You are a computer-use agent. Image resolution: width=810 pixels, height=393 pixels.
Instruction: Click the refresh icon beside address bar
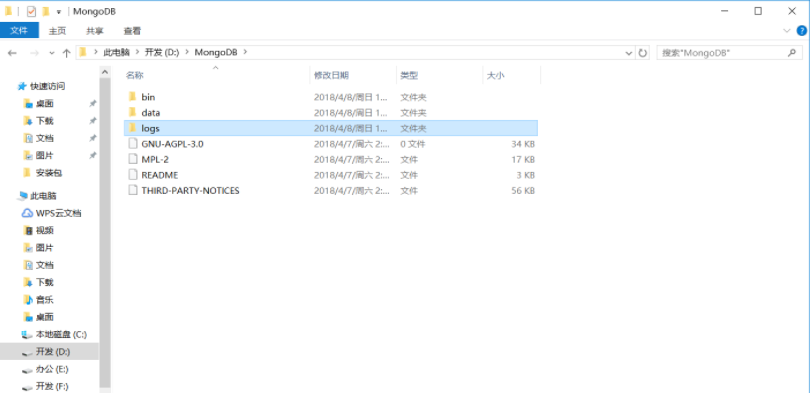coord(643,53)
